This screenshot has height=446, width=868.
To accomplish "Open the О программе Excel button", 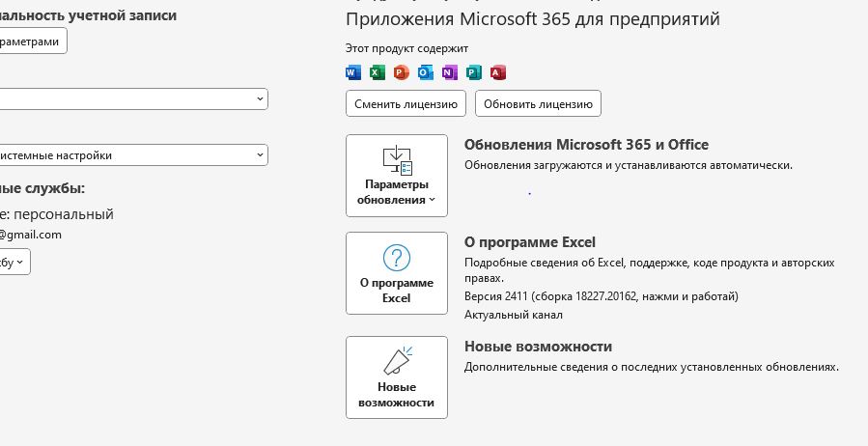I will 397,273.
